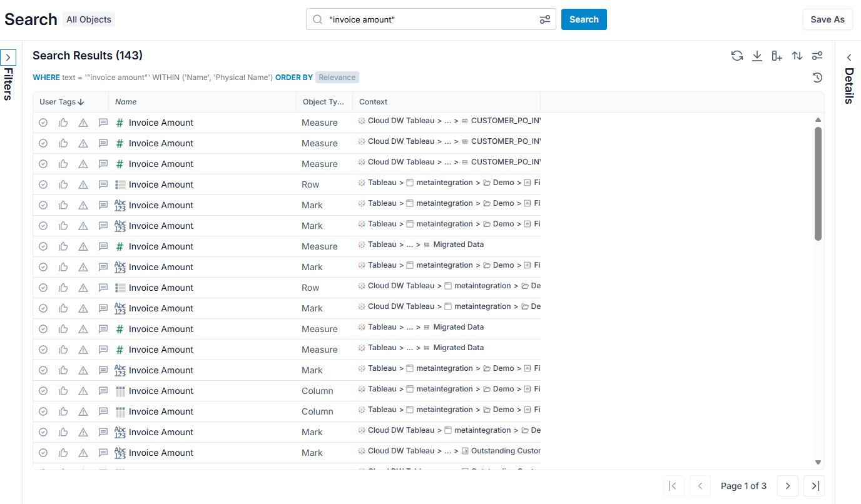Viewport: 861px width, 504px height.
Task: Click the vertical scrollbar thumb in results
Action: coord(818,183)
